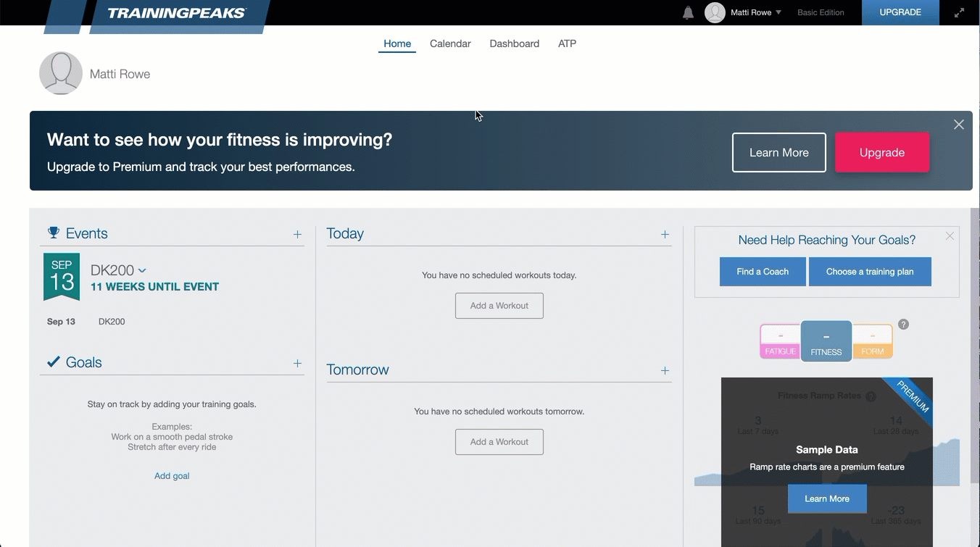Click the pink Upgrade button
Screen dimensions: 980x547
[x=882, y=152]
